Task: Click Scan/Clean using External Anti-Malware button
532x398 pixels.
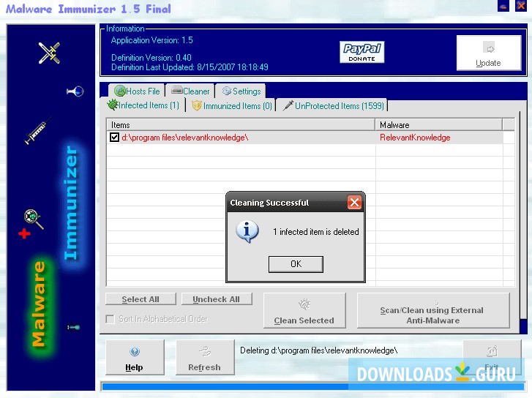Action: 433,310
